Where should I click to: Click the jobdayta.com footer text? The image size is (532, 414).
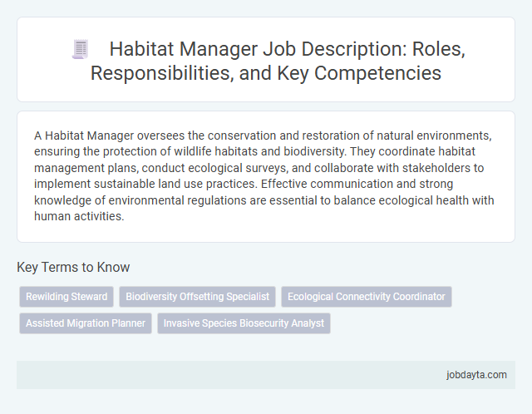tap(476, 375)
